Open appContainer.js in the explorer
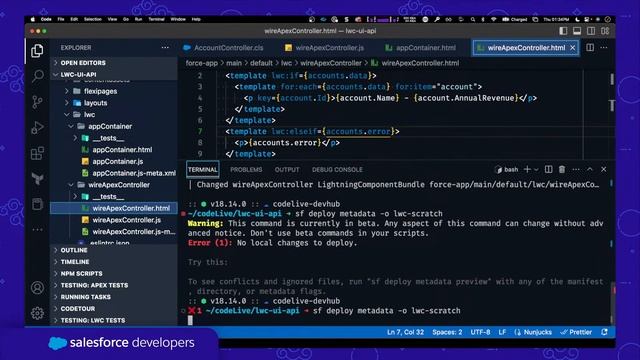 pos(114,162)
